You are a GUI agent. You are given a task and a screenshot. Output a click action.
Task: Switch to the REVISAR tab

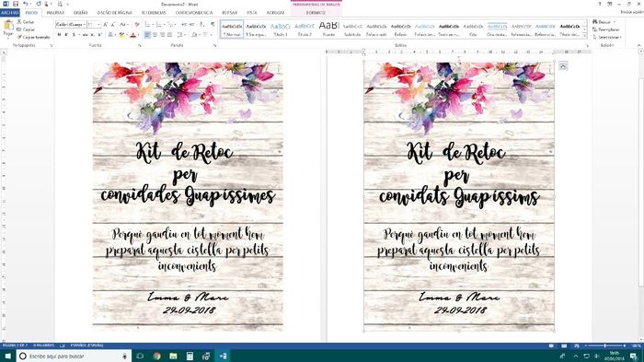(x=230, y=13)
